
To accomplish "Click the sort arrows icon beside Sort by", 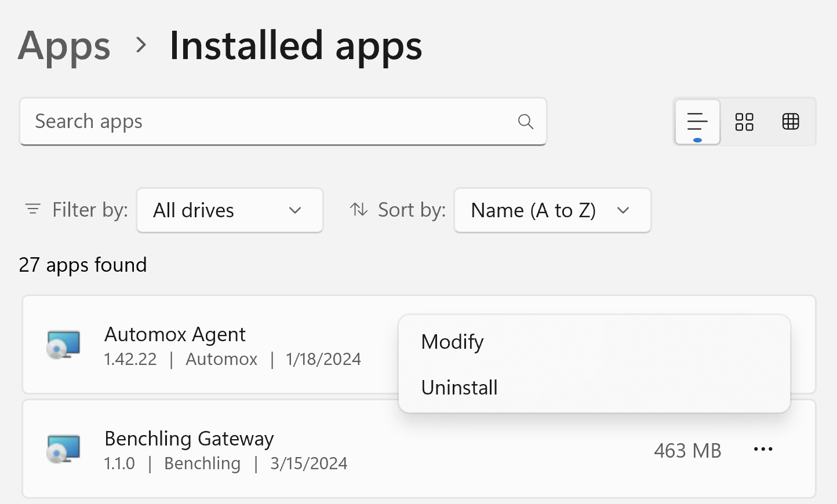I will 359,210.
